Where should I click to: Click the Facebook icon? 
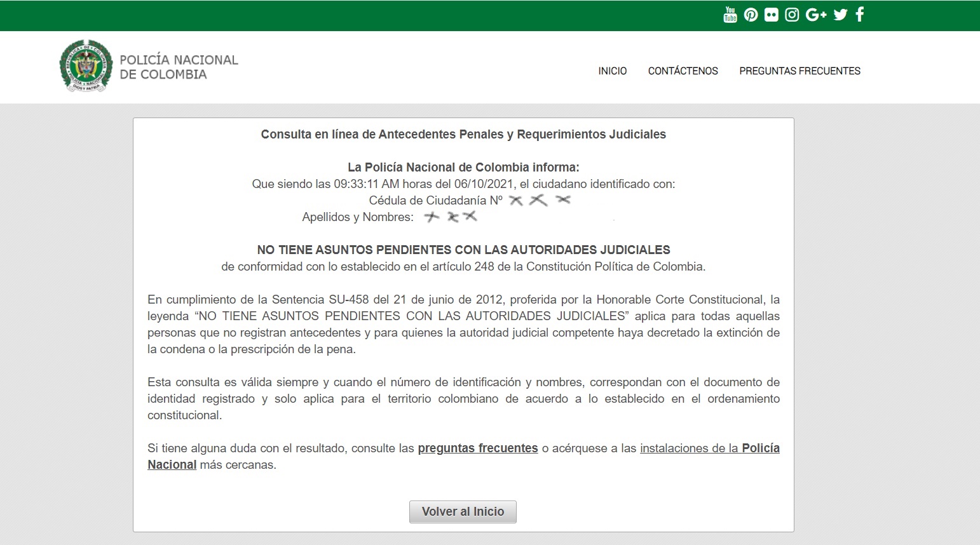(x=859, y=14)
